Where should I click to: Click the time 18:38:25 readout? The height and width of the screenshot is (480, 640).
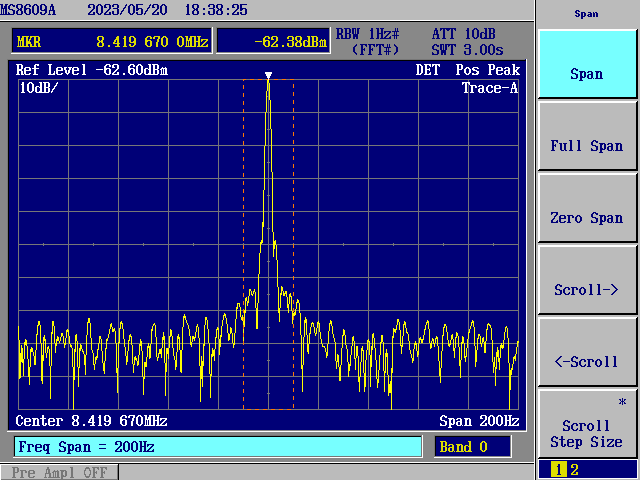click(x=216, y=10)
